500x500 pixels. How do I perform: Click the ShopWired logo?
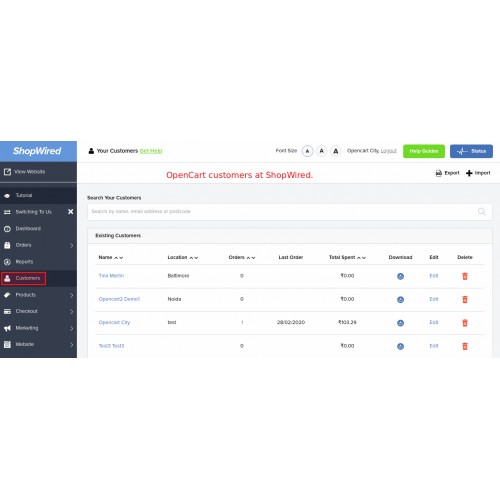tap(37, 151)
